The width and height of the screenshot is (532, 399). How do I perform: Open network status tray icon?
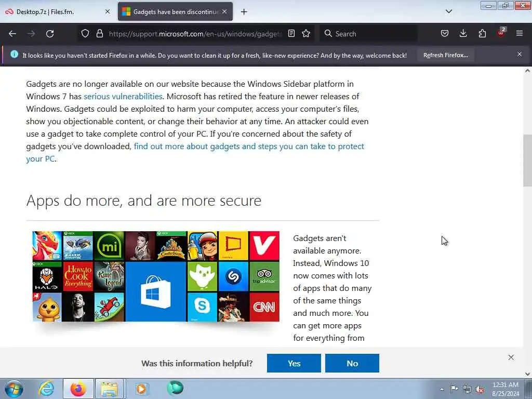[x=467, y=390]
